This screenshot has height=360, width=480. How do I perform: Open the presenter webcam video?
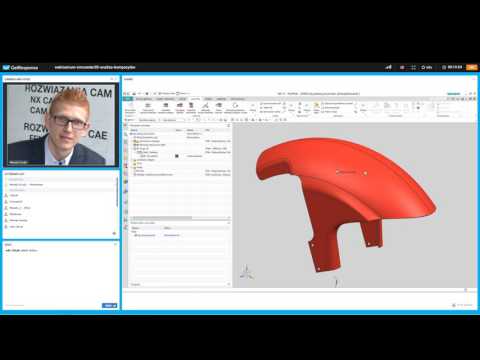pyautogui.click(x=61, y=124)
